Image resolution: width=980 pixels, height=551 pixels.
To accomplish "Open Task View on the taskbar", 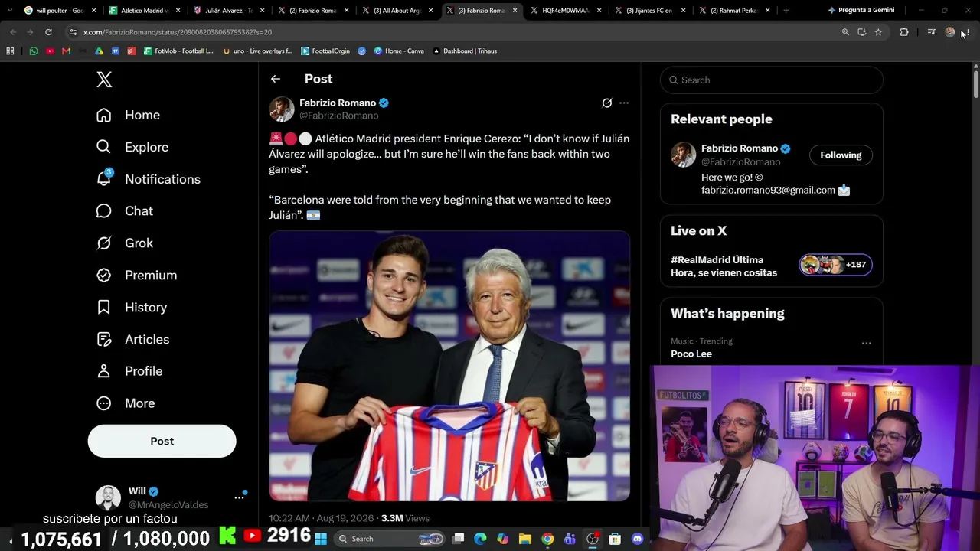I will [458, 539].
